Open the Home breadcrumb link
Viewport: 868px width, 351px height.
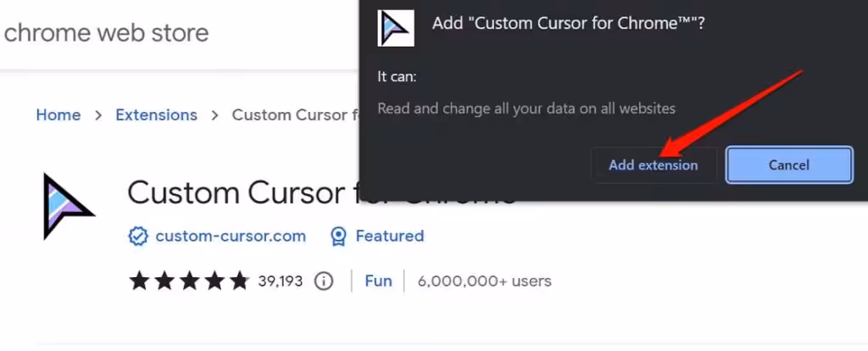click(58, 115)
